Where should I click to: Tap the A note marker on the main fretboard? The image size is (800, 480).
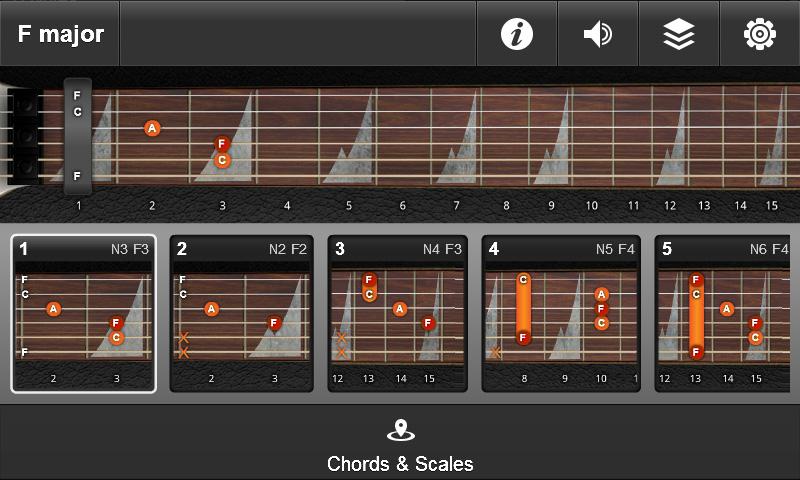152,128
